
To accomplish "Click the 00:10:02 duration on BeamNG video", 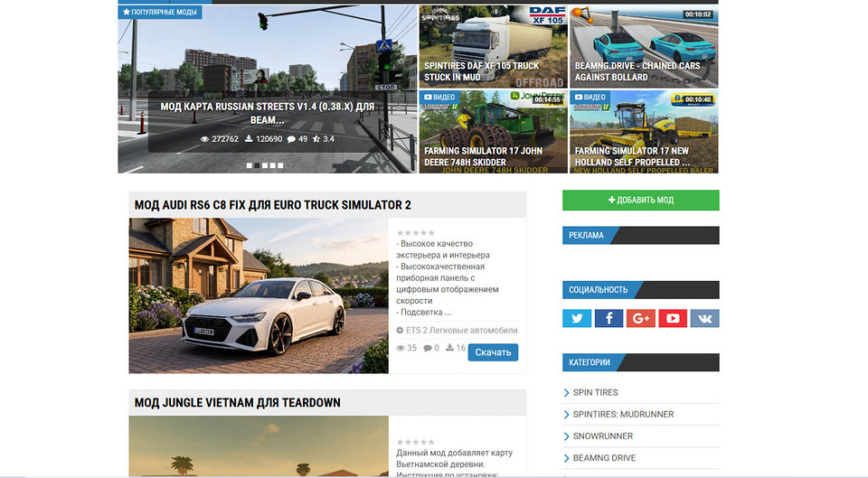I will coord(697,14).
